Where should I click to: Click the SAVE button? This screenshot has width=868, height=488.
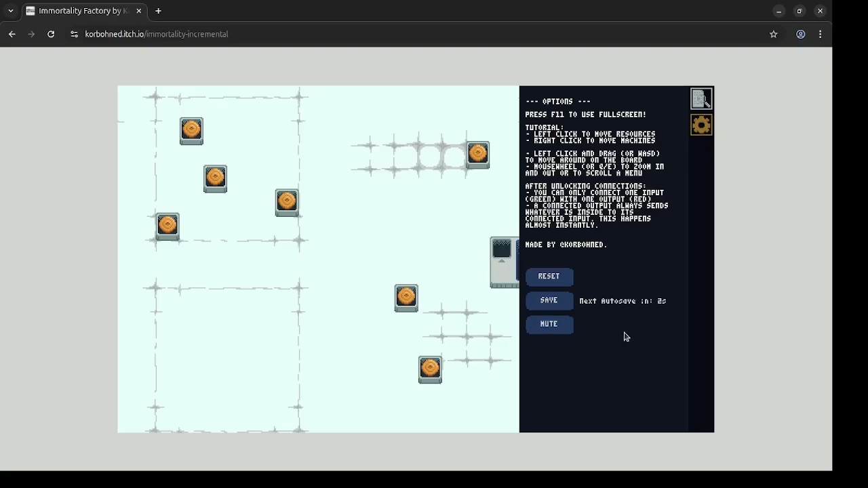coord(549,300)
